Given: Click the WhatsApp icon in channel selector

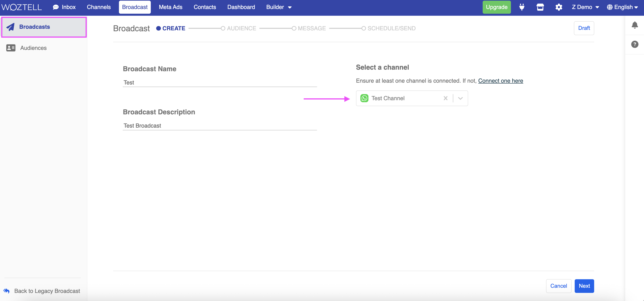Looking at the screenshot, I should pyautogui.click(x=364, y=98).
